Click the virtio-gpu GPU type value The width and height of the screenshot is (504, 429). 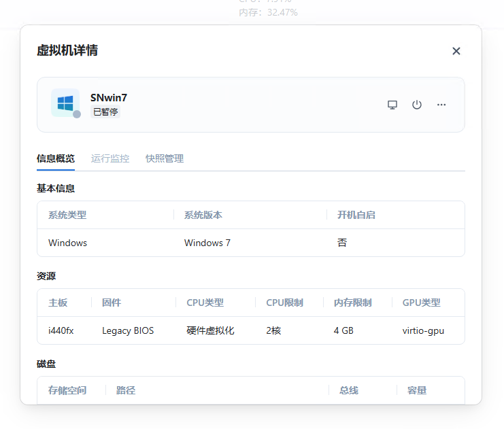(423, 330)
